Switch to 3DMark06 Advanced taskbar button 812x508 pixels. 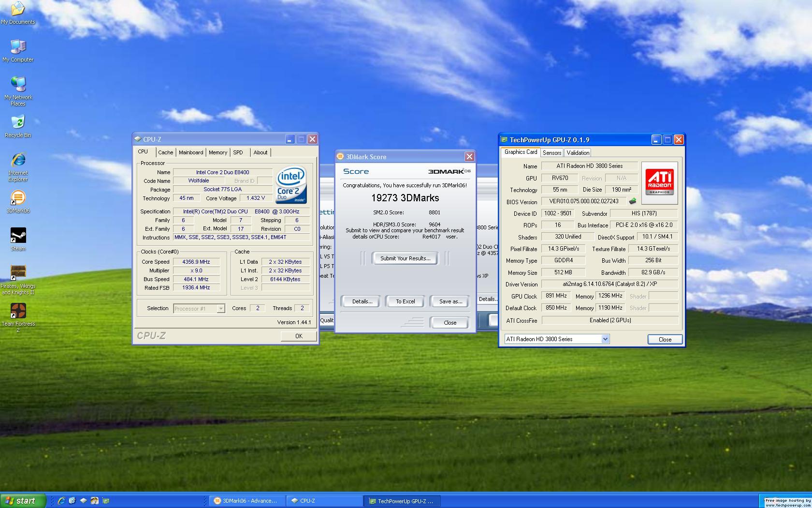[246, 501]
